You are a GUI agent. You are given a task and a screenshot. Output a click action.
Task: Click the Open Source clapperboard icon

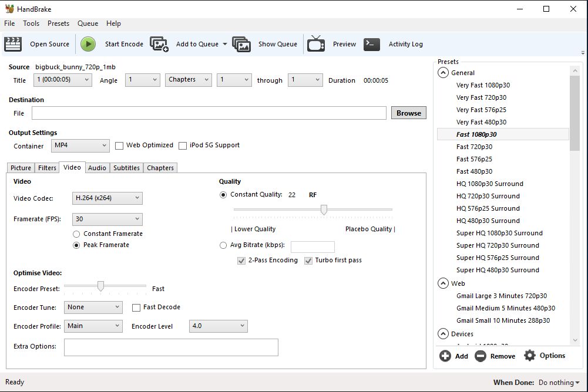point(13,44)
